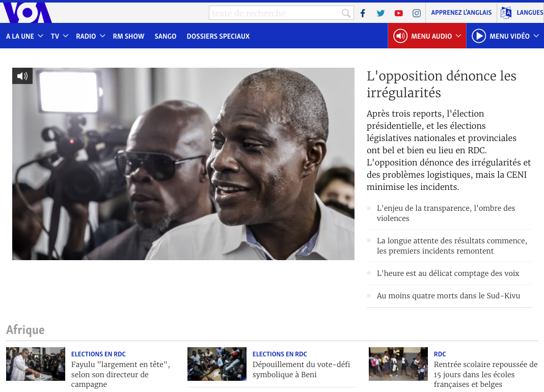544x392 pixels.
Task: Expand the TV menu chevron
Action: pos(65,36)
